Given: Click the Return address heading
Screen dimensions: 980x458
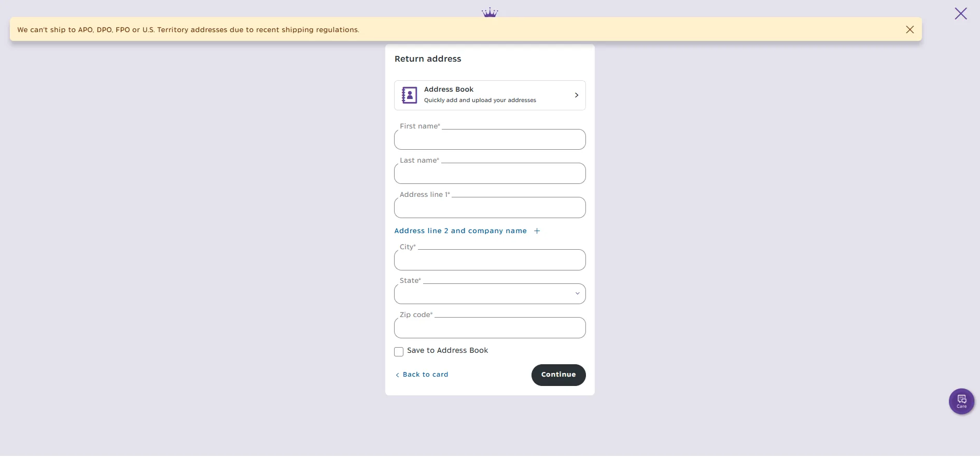Looking at the screenshot, I should [428, 59].
